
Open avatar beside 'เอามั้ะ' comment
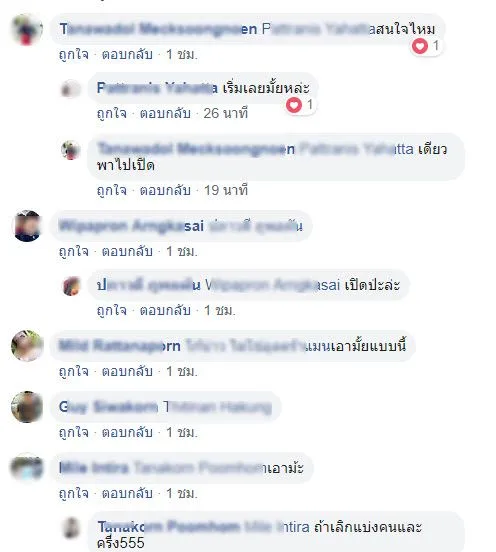tap(27, 468)
